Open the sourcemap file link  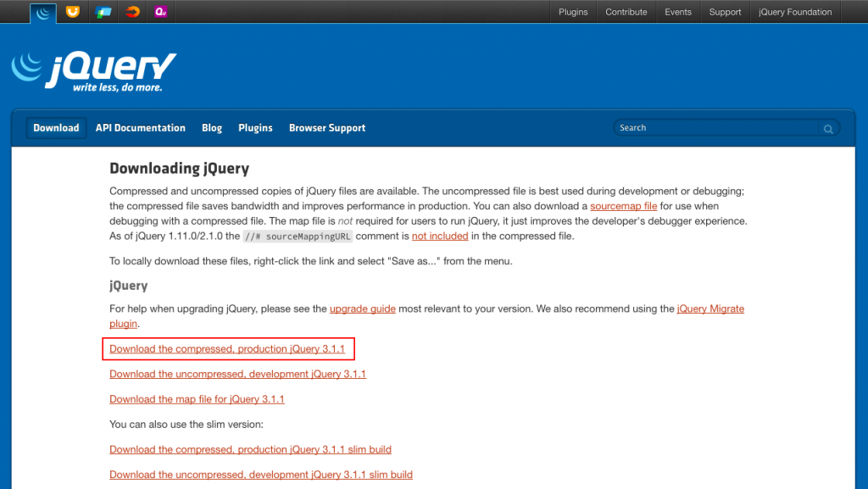[x=623, y=206]
